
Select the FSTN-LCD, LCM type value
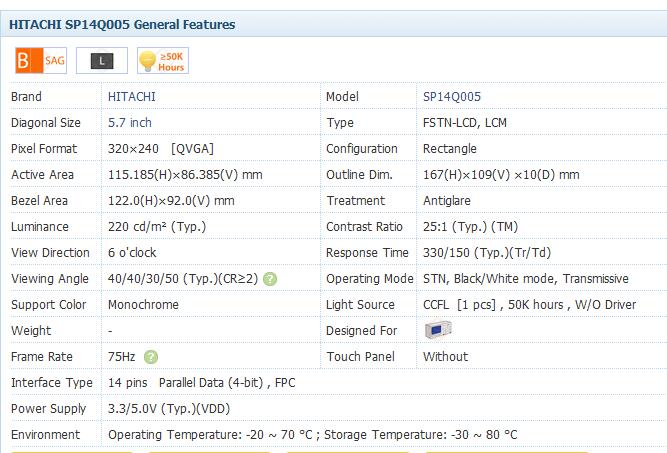465,123
